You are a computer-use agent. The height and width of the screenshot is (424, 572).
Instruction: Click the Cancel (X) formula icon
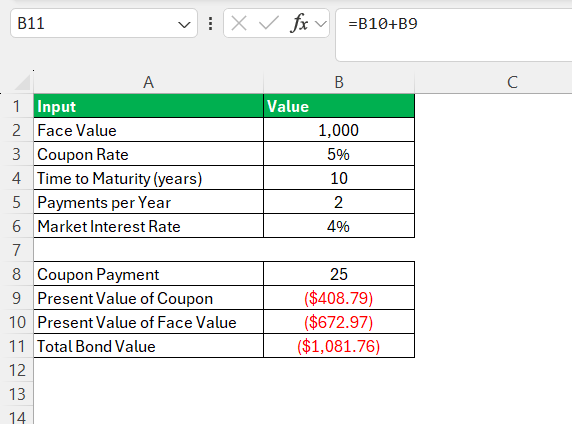point(239,24)
